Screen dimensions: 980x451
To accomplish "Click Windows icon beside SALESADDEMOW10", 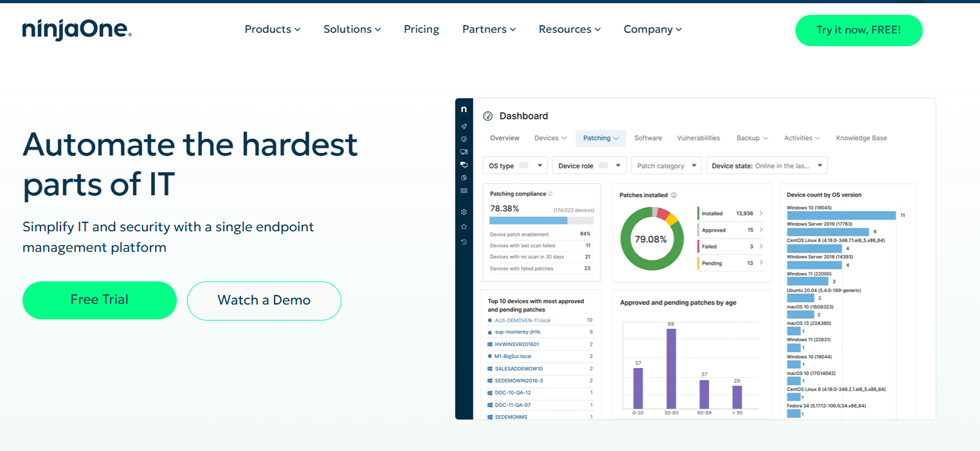I will [489, 369].
